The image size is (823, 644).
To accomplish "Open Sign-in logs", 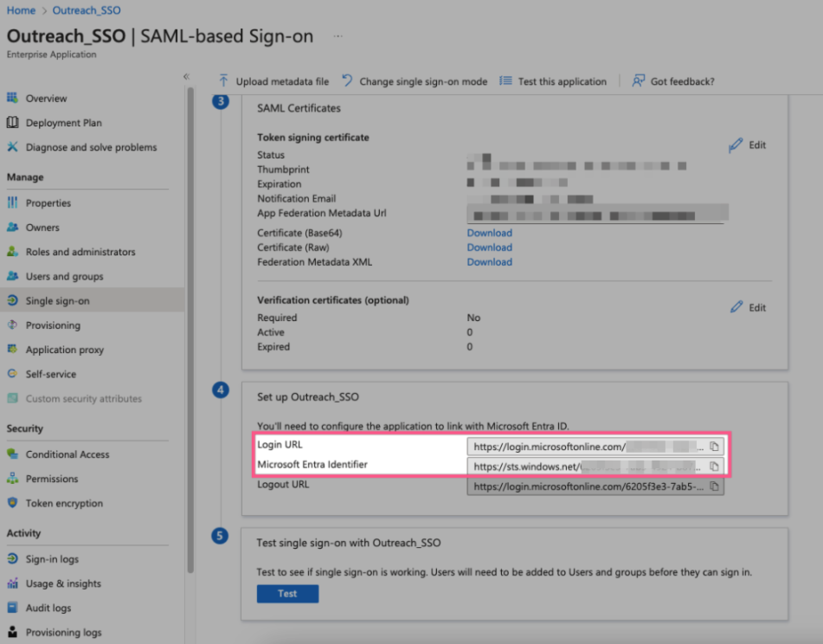I will point(52,558).
